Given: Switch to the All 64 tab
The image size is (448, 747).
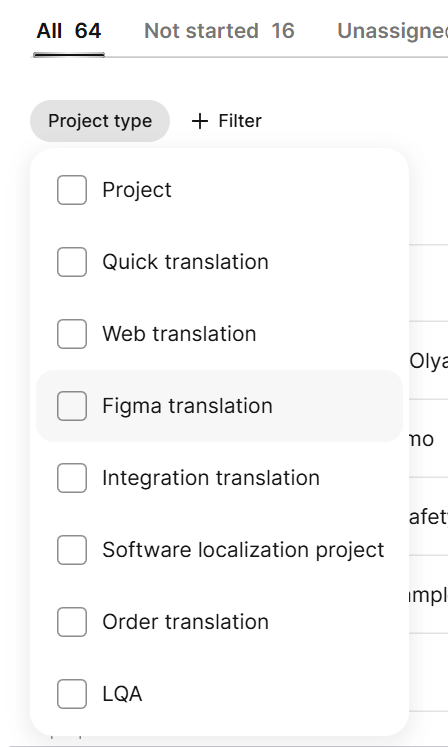Looking at the screenshot, I should tap(69, 31).
